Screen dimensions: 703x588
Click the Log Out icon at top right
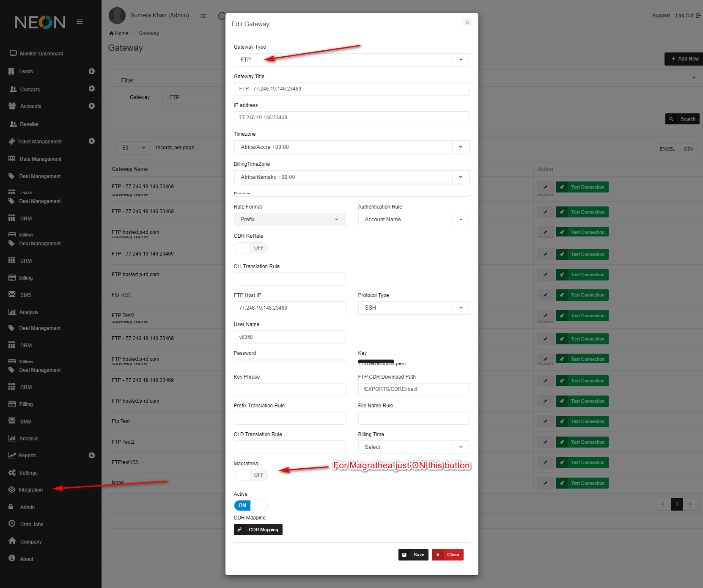click(698, 16)
